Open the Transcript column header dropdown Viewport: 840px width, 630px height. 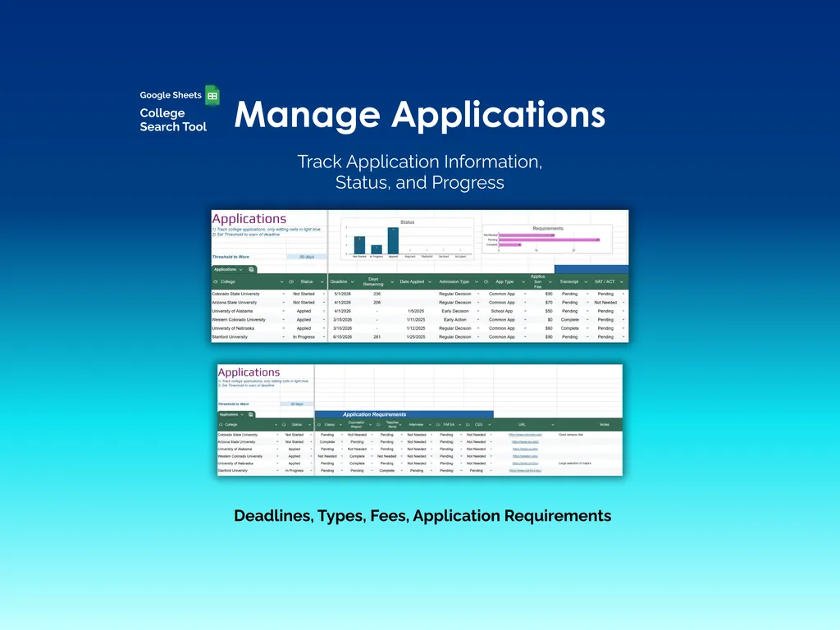(x=587, y=281)
